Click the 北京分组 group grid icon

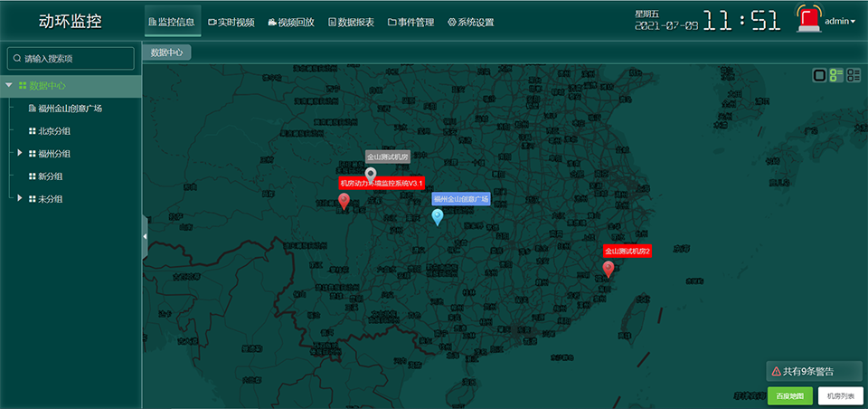[33, 131]
